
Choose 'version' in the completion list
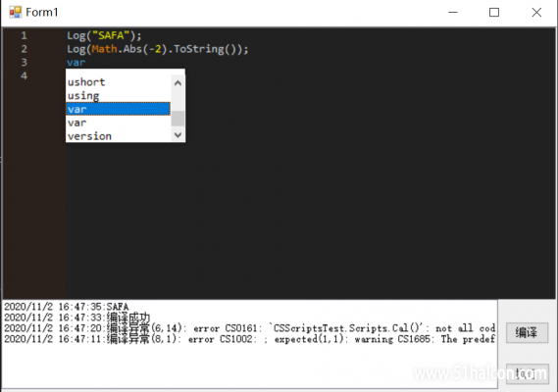(118, 136)
